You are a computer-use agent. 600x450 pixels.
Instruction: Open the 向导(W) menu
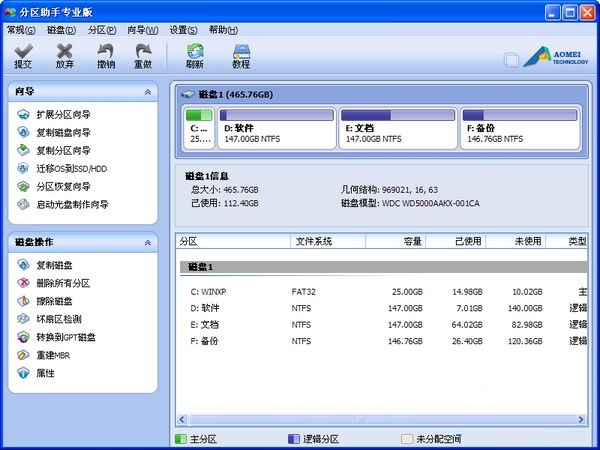(x=143, y=30)
